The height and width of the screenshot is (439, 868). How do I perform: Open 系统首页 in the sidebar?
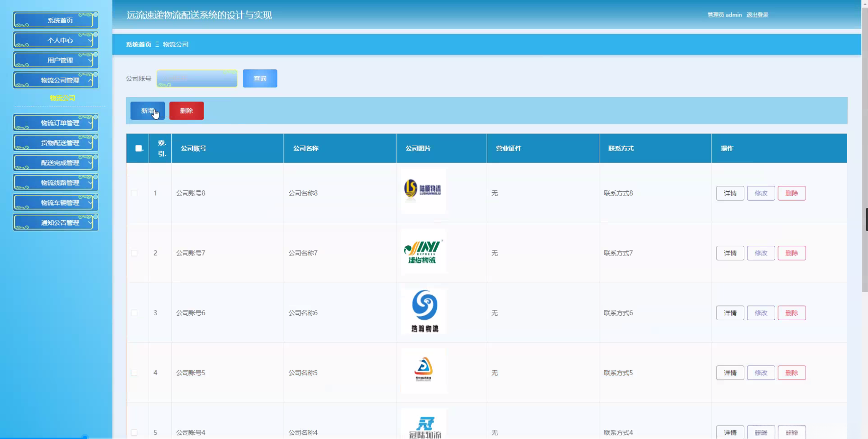(56, 20)
